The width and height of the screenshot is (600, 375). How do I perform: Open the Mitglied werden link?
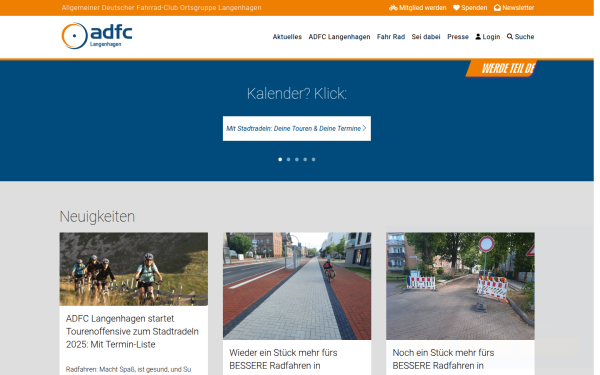[x=417, y=8]
